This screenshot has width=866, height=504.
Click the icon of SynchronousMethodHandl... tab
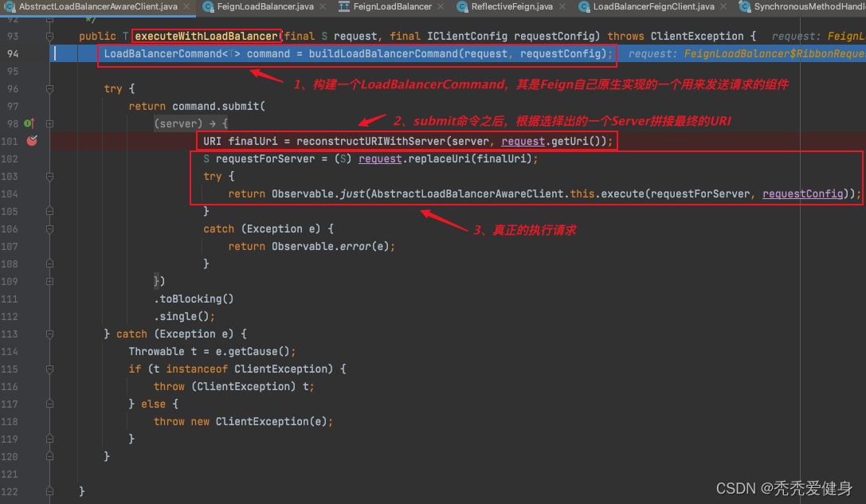click(x=744, y=6)
